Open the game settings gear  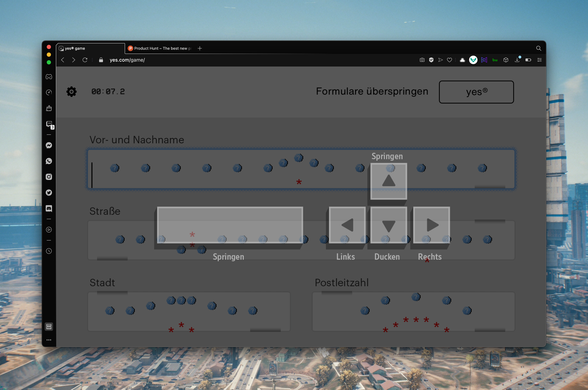click(x=71, y=92)
